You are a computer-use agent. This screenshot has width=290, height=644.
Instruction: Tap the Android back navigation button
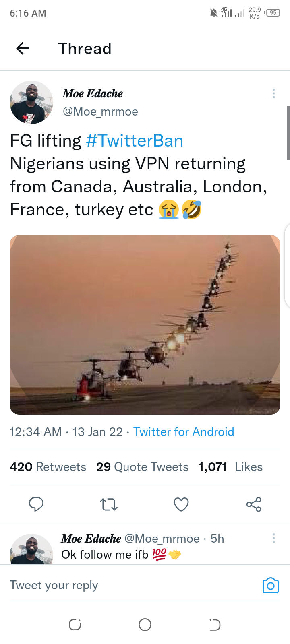(215, 625)
